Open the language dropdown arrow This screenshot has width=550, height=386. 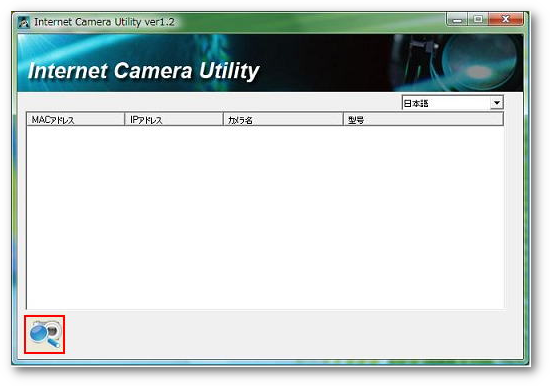[x=496, y=103]
